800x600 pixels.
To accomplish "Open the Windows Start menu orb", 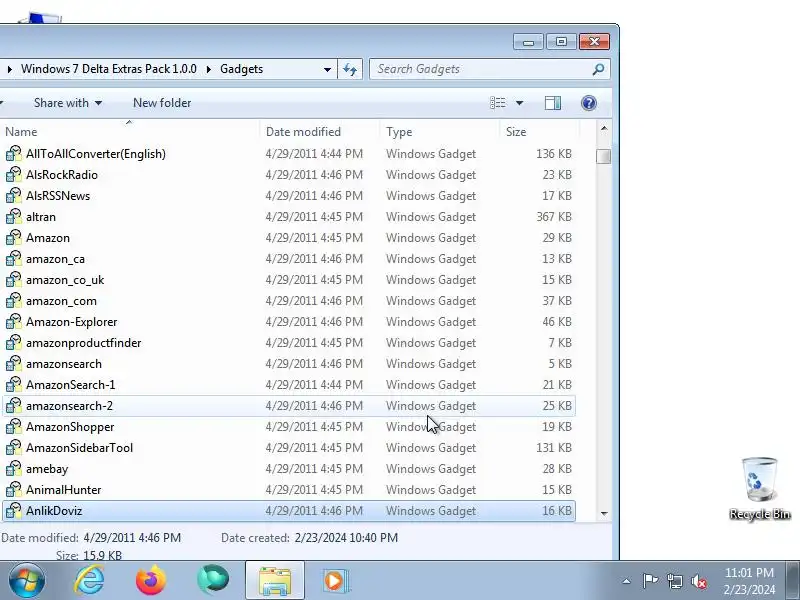I will point(27,581).
